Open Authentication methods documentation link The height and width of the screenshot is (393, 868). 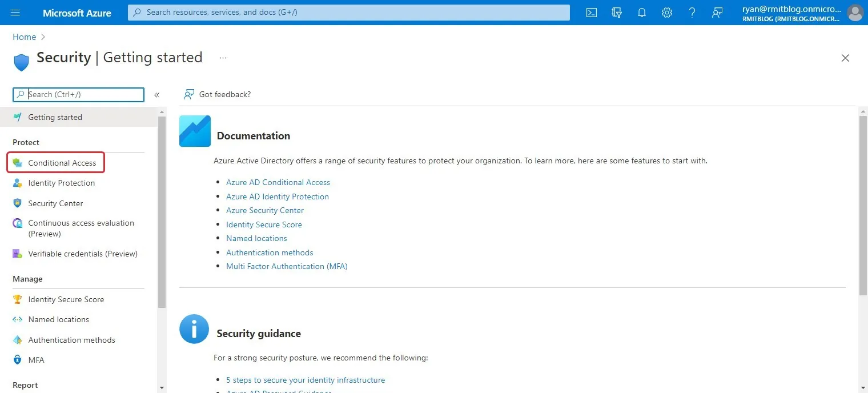coord(270,252)
